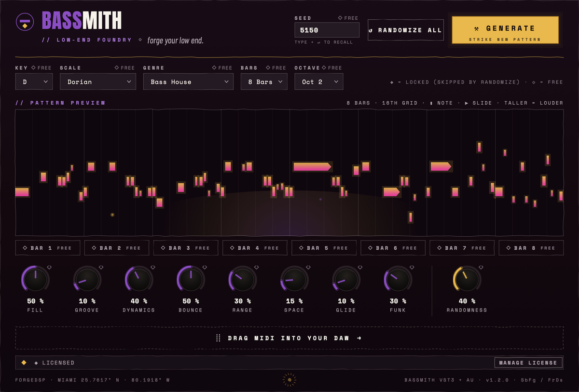
Task: Lock the Octave parameter via its FREE toggle
Action: [331, 68]
